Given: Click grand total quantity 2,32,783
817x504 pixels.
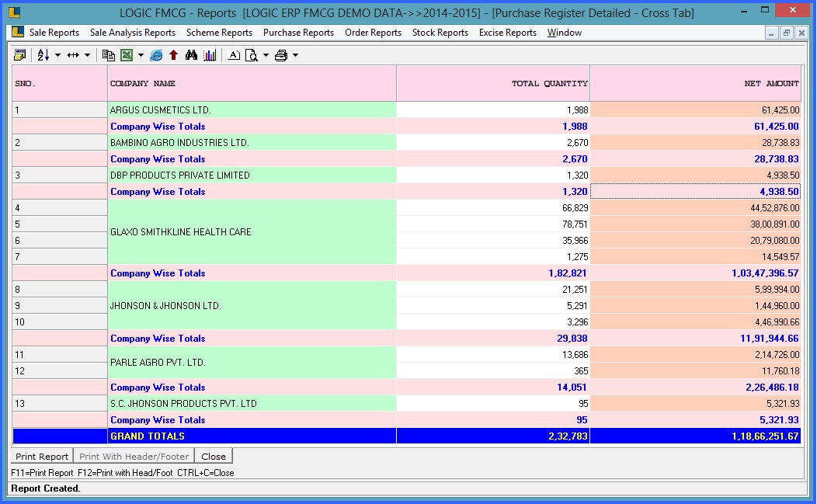Looking at the screenshot, I should pos(493,436).
